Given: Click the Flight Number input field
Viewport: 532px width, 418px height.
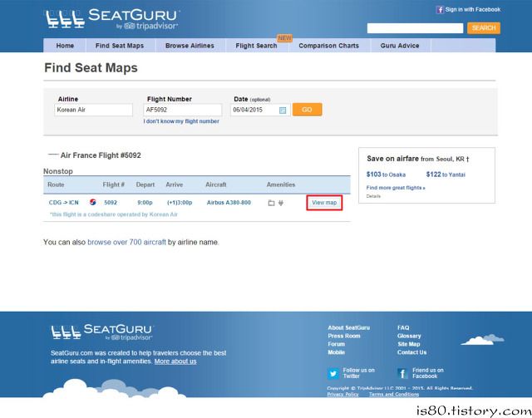Looking at the screenshot, I should pyautogui.click(x=183, y=110).
